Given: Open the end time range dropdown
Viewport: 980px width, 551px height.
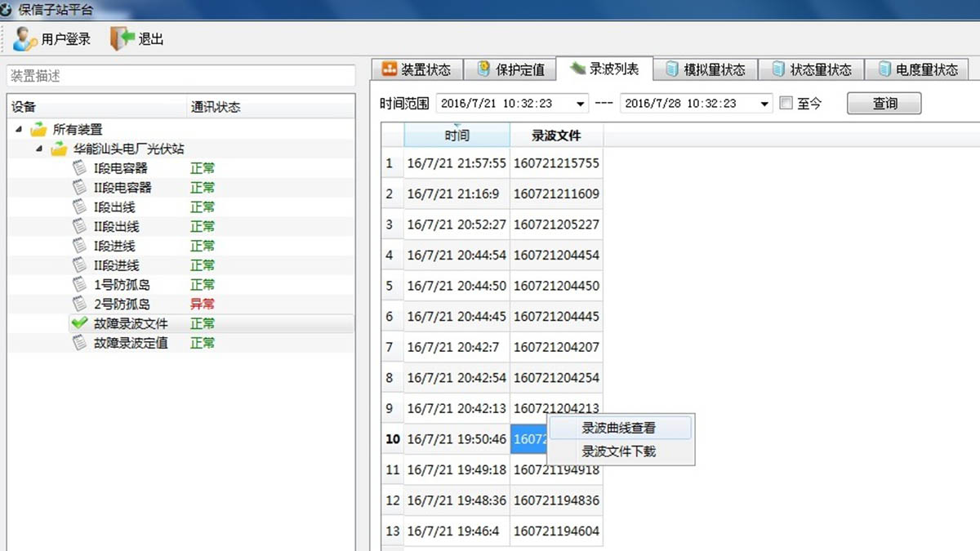Looking at the screenshot, I should (x=764, y=104).
